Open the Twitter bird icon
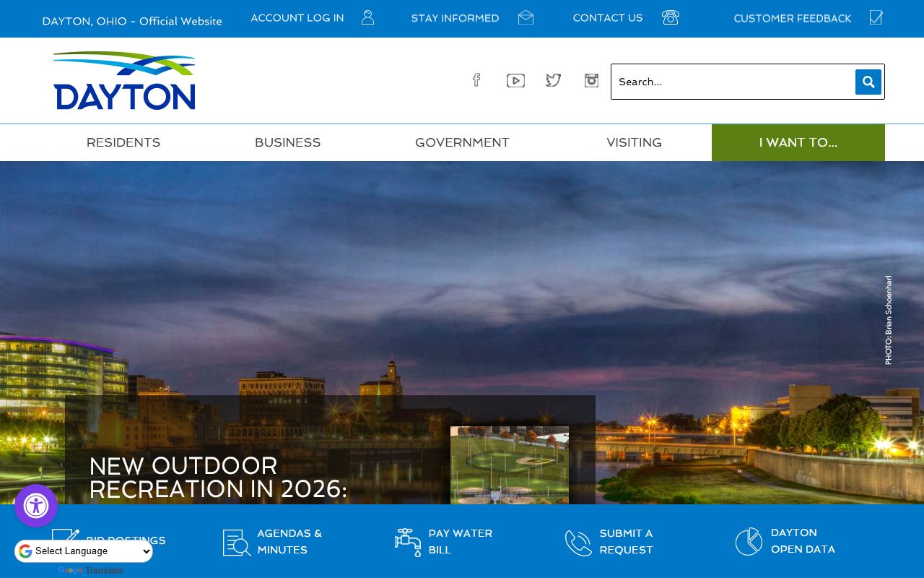Image resolution: width=924 pixels, height=578 pixels. click(x=553, y=80)
